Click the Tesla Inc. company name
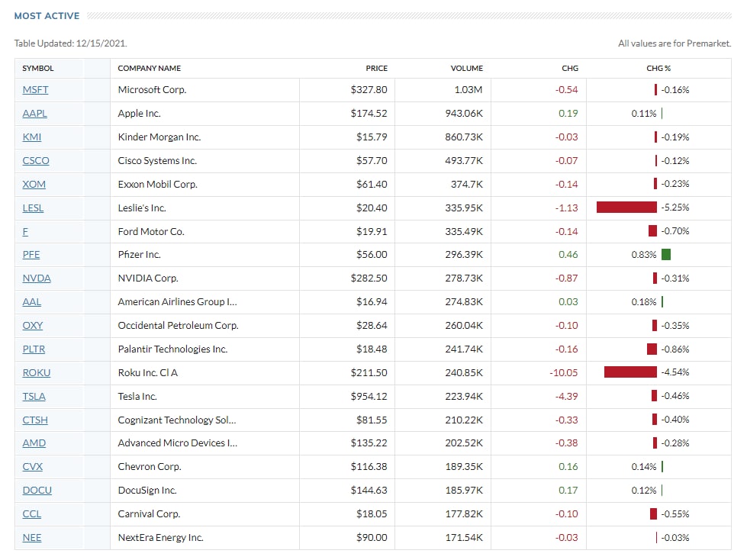The width and height of the screenshot is (747, 560). [137, 396]
